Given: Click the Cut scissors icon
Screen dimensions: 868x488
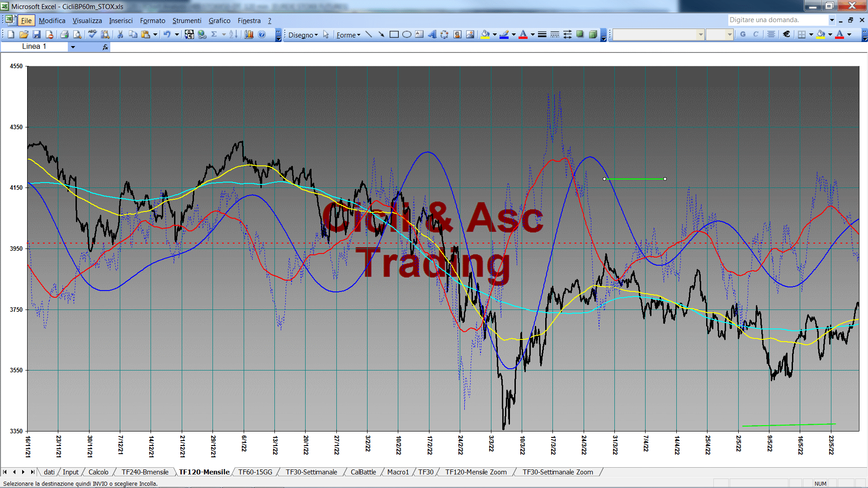Looking at the screenshot, I should tap(120, 34).
